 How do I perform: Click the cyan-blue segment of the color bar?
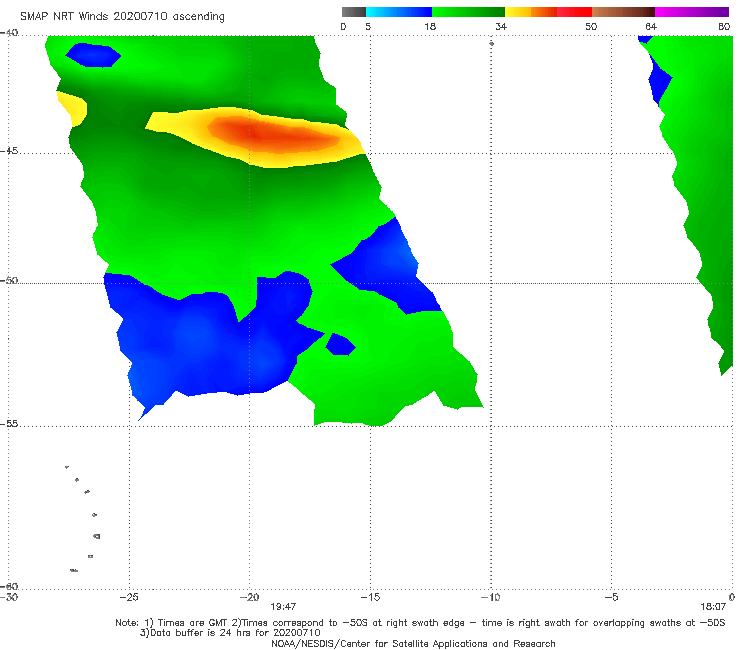(399, 12)
